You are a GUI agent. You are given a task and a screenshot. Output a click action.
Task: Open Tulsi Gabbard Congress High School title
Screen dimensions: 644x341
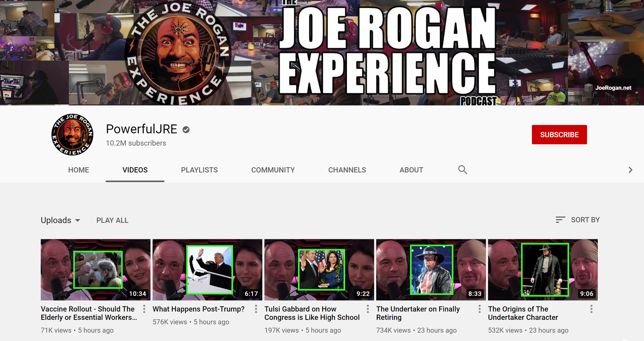312,313
